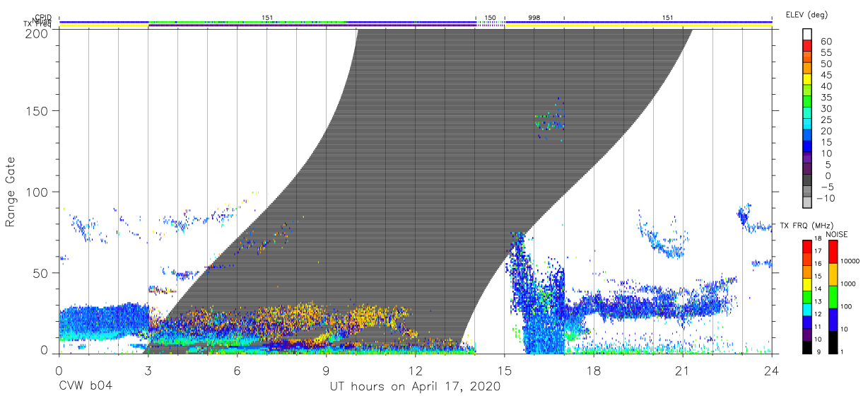Click the red 17–18 TX FRQ swatch
This screenshot has height=401, width=868.
click(807, 245)
